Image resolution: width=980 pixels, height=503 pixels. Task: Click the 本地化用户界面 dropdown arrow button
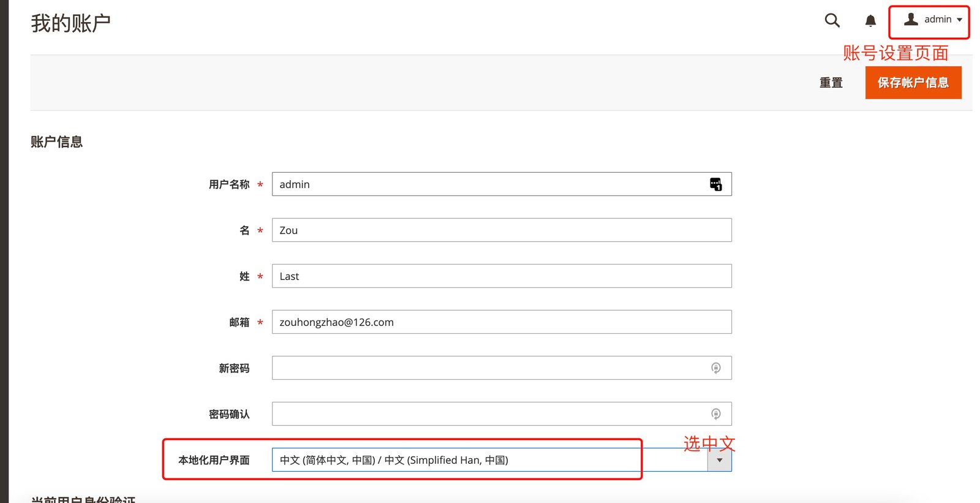(x=719, y=460)
